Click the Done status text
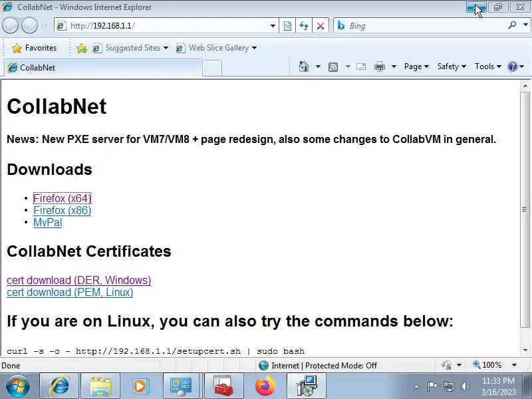The height and width of the screenshot is (399, 532). (x=11, y=365)
